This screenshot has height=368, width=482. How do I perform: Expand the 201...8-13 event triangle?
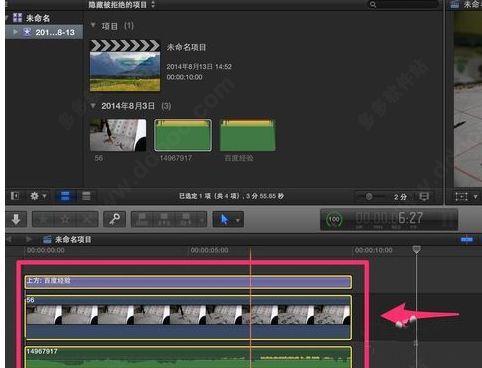tap(15, 32)
